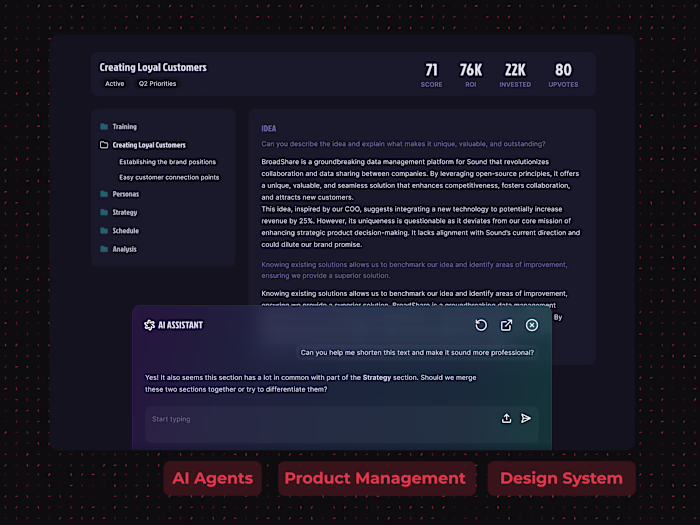The width and height of the screenshot is (700, 525).
Task: Open the Analysis section
Action: point(125,249)
